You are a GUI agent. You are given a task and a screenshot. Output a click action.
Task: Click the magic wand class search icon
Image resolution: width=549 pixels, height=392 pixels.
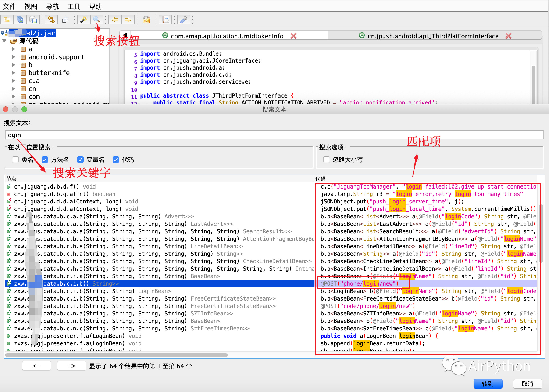(x=83, y=20)
